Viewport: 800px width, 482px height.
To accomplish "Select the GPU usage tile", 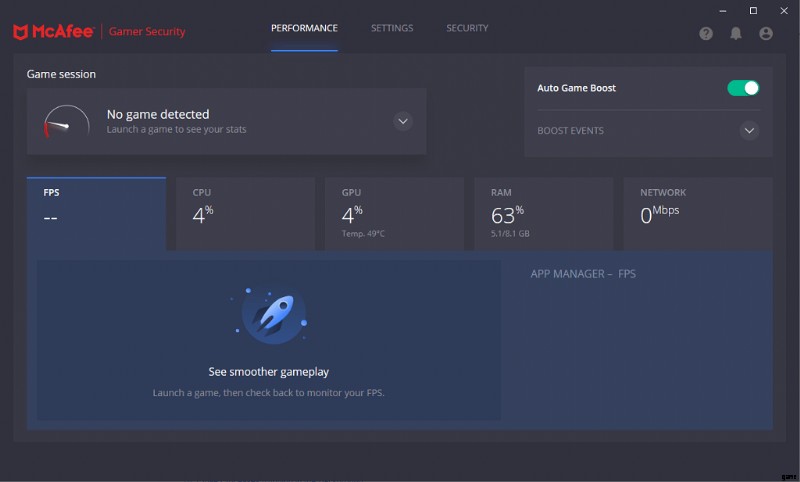I will tap(394, 213).
